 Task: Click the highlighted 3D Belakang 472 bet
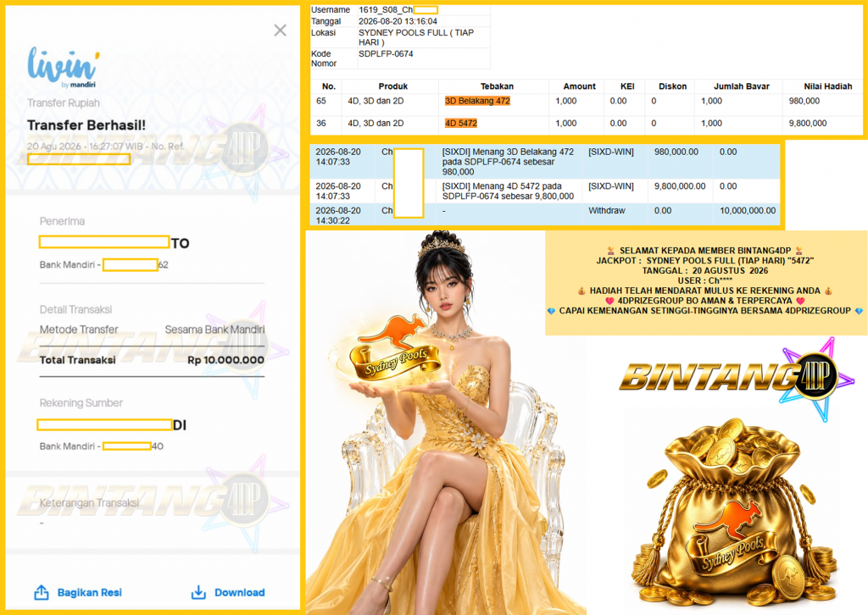pos(478,101)
